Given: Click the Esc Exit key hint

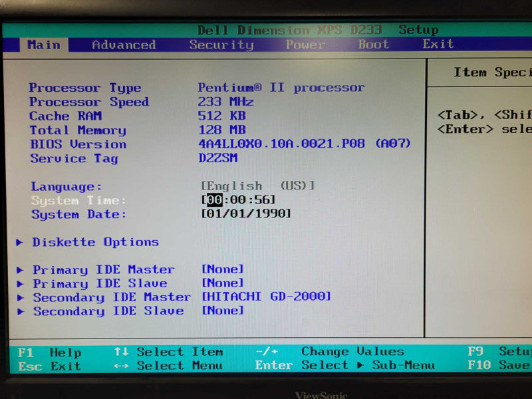Looking at the screenshot, I should coord(49,366).
